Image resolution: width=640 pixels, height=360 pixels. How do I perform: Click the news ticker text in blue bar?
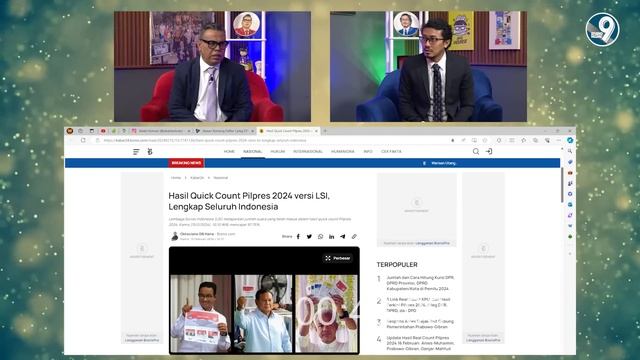443,163
